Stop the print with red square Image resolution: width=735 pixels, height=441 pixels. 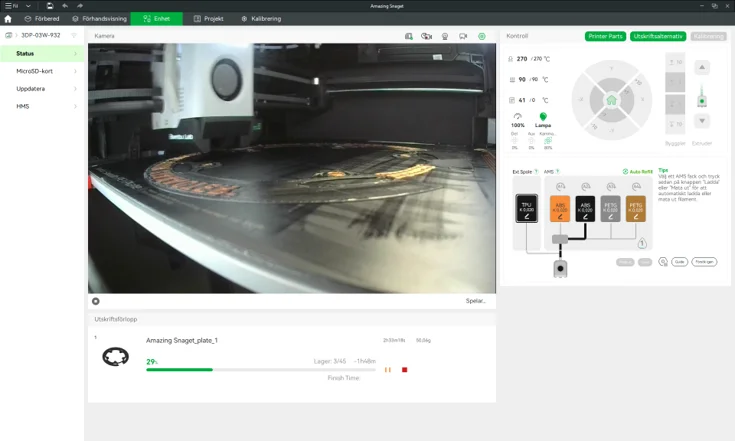(404, 370)
